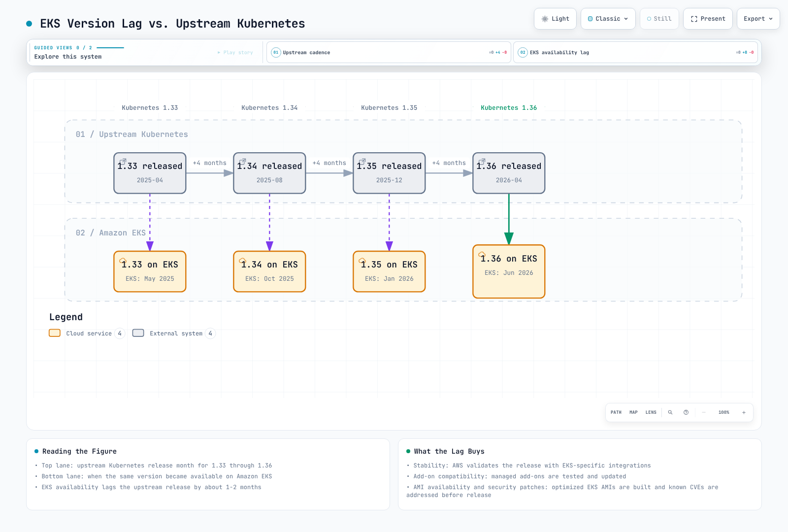Reset zoom via 100% label
The height and width of the screenshot is (532, 788).
click(x=724, y=412)
